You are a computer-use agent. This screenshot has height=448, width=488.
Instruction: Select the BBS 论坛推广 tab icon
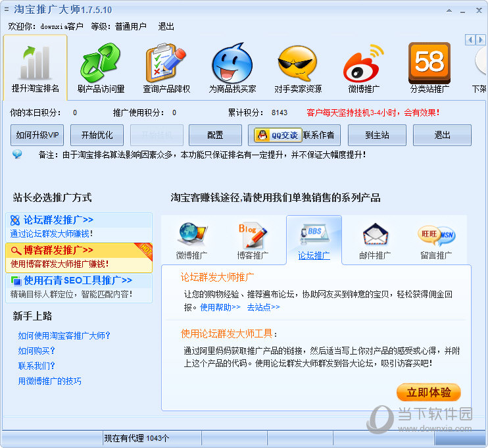point(314,234)
